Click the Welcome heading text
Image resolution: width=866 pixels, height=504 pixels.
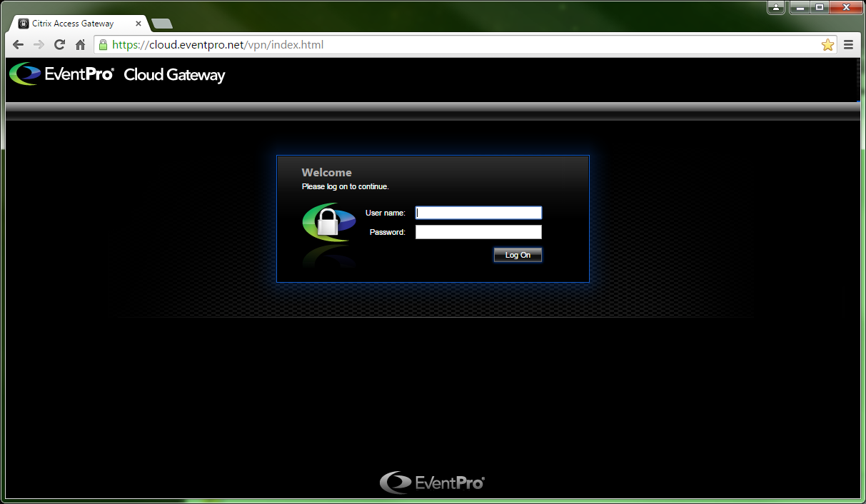[x=326, y=172]
